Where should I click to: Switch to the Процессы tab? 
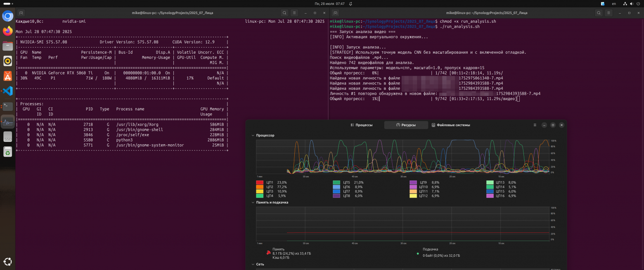[x=362, y=125]
